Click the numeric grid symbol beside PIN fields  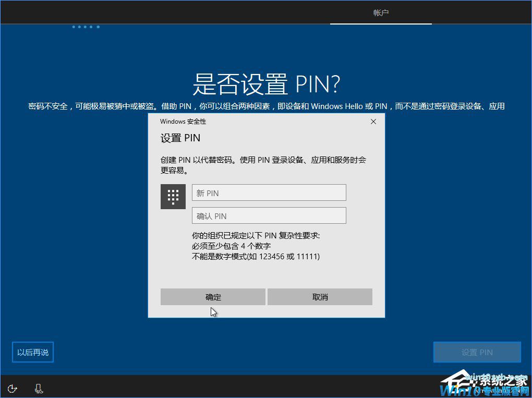point(173,197)
